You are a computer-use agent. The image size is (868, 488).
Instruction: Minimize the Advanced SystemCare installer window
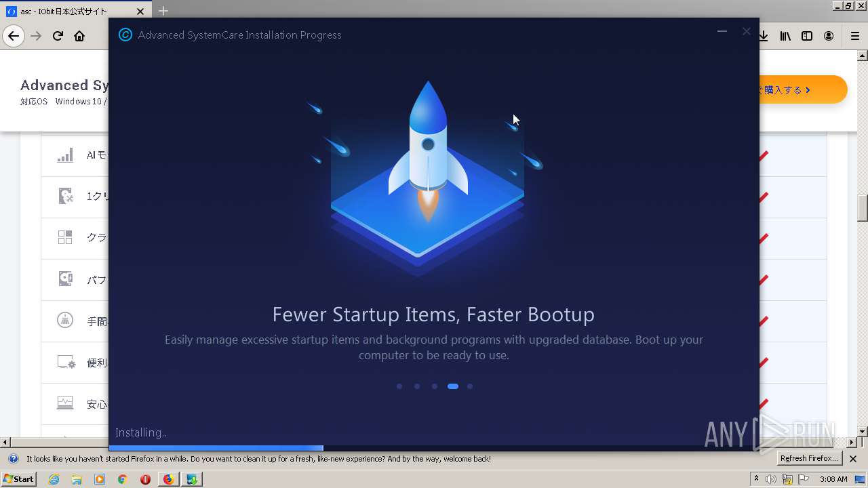(x=722, y=31)
